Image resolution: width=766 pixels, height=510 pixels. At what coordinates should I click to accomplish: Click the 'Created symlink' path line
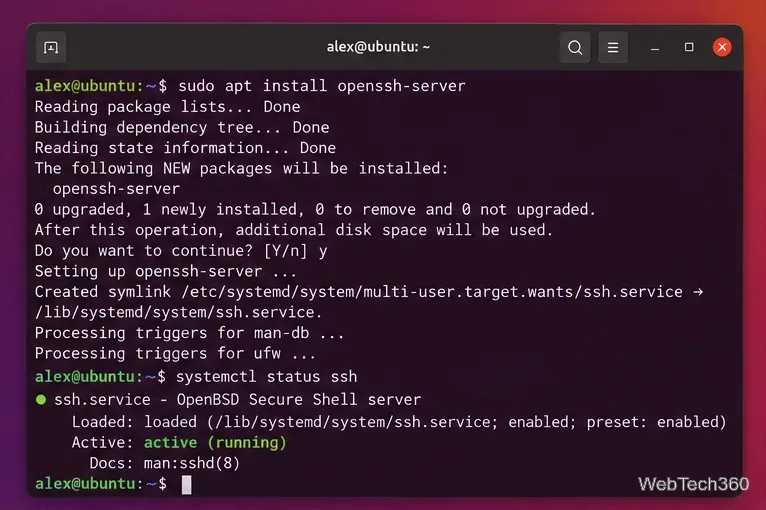(369, 292)
